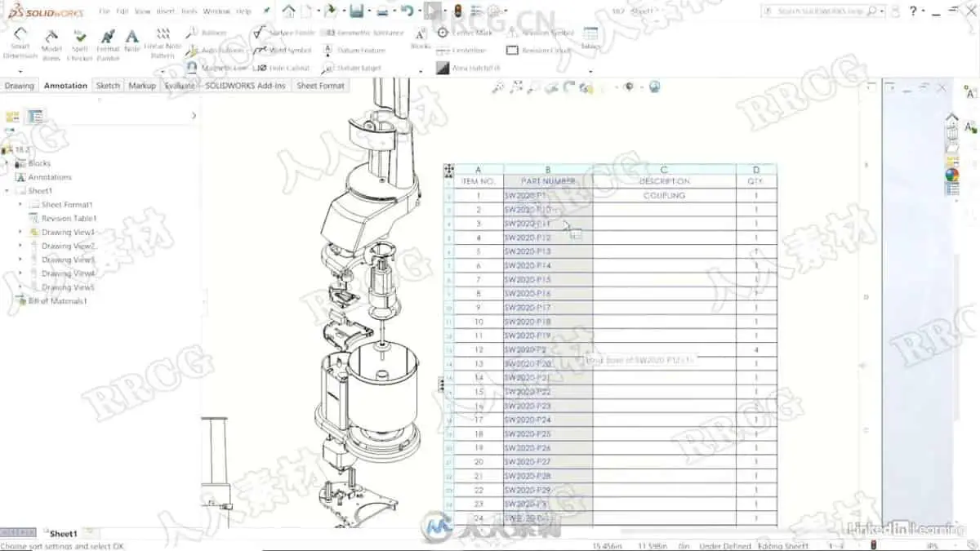Run the Spell Checker tool
Screen dimensions: 980x551
[x=79, y=45]
